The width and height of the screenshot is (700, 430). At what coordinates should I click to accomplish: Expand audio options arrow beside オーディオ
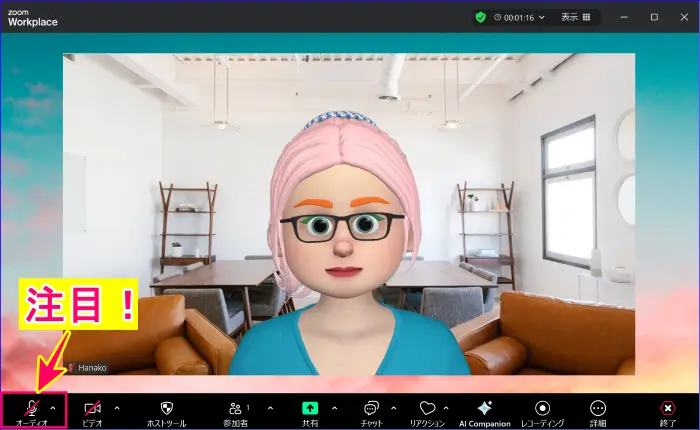coord(53,408)
